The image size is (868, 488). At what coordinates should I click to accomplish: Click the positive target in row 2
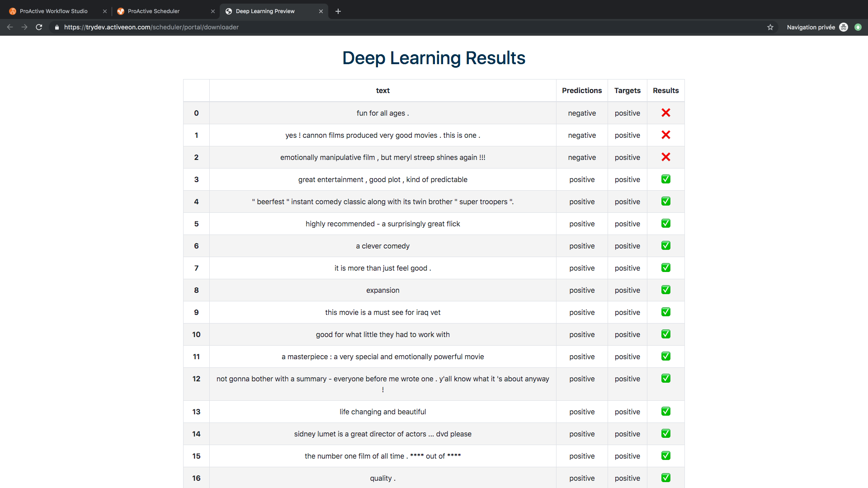pos(627,157)
